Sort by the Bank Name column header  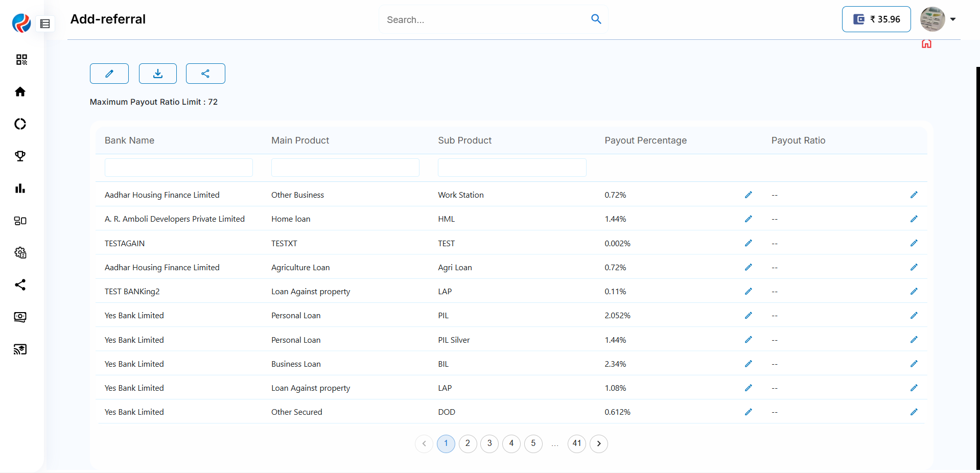[x=129, y=140]
